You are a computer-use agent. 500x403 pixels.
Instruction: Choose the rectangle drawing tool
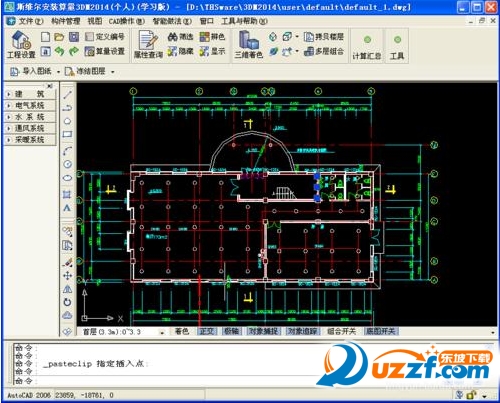pos(67,134)
